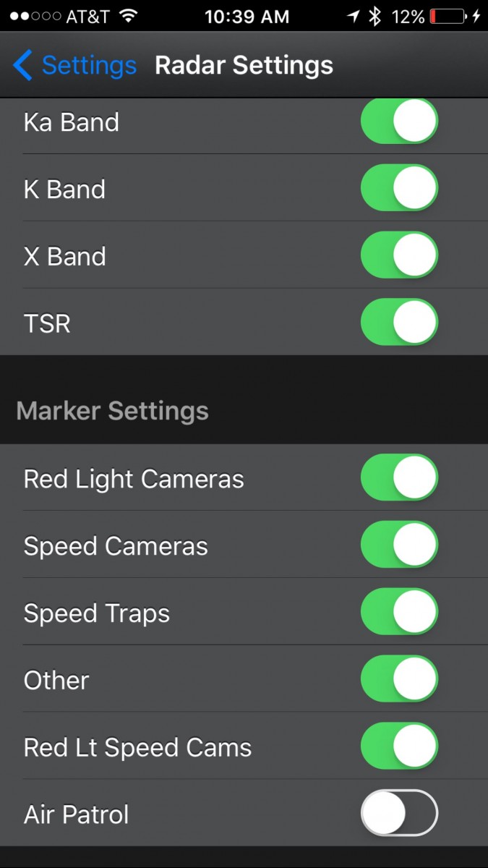Turn off K Band detection

click(x=399, y=187)
